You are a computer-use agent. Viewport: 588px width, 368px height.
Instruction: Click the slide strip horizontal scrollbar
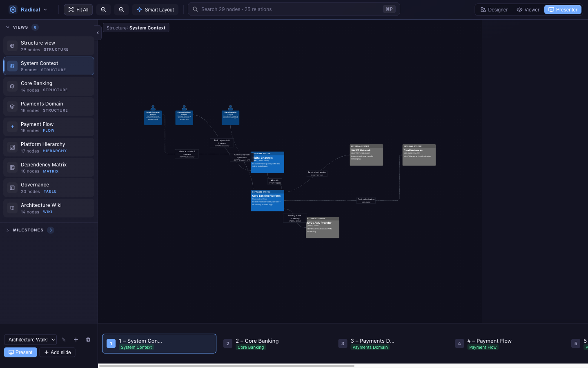click(x=227, y=366)
